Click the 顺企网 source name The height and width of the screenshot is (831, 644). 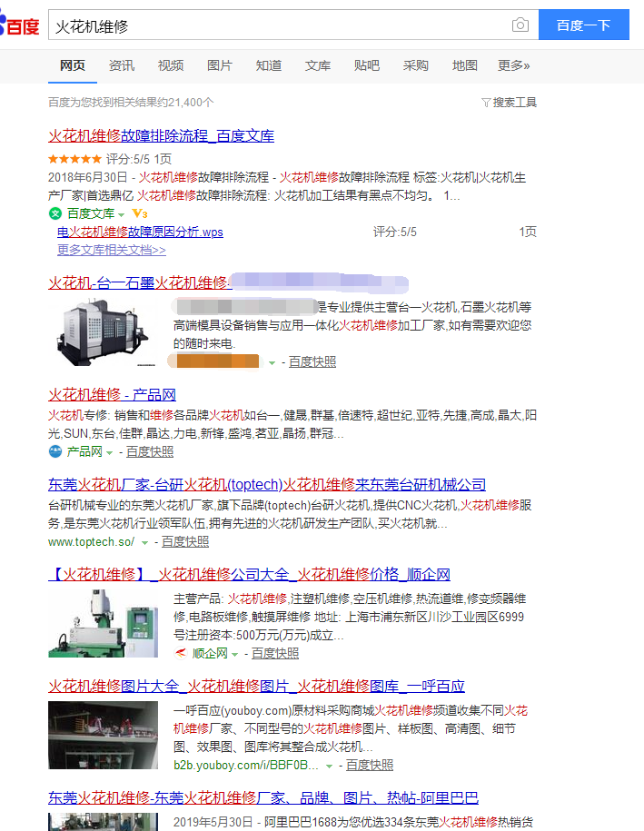click(x=210, y=654)
